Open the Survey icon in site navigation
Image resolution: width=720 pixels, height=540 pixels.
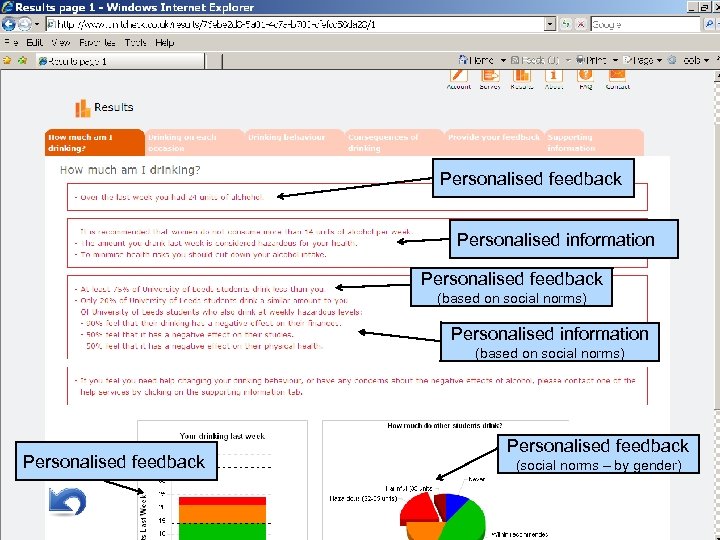pyautogui.click(x=490, y=76)
